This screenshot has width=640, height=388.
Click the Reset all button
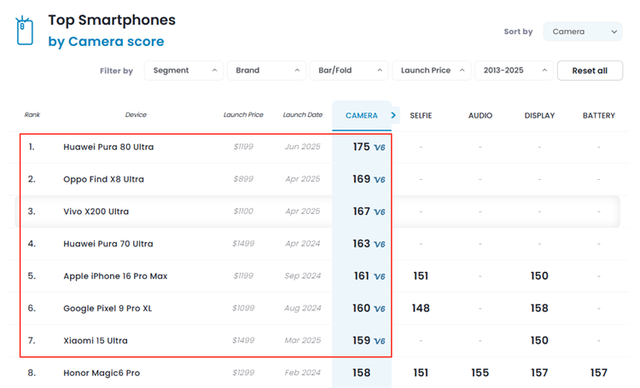coord(590,71)
